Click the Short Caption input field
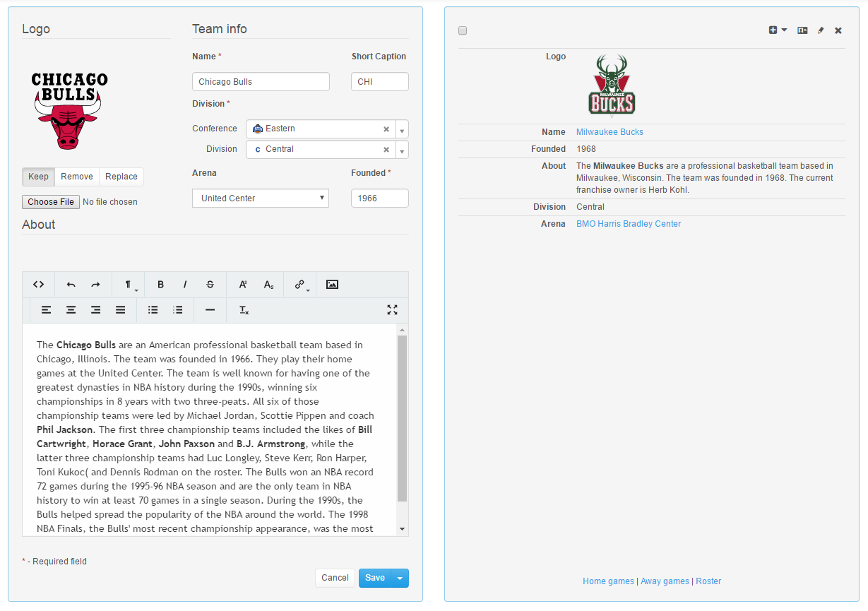 tap(379, 82)
